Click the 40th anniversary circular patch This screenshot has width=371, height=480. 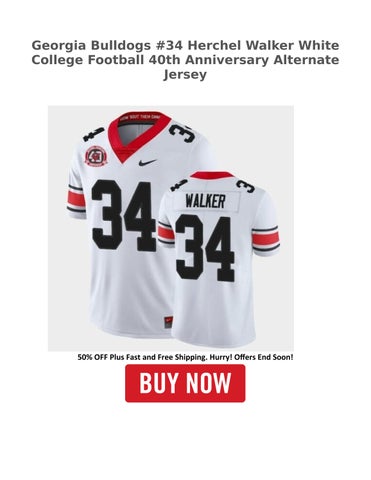pos(94,157)
